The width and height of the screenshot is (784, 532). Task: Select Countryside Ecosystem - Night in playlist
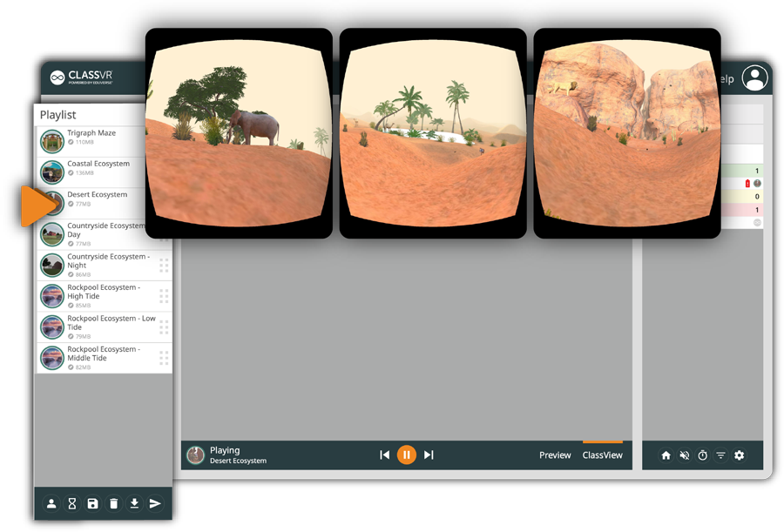[104, 265]
